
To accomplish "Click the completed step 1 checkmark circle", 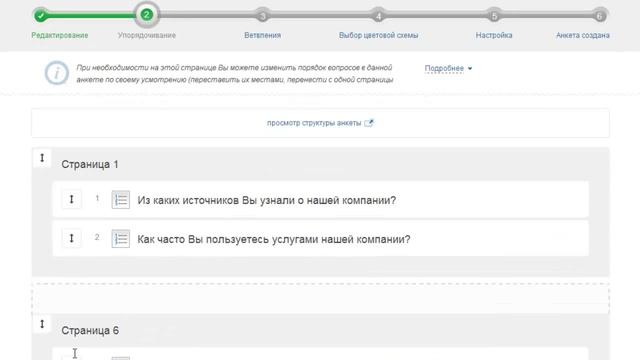I will pos(40,16).
